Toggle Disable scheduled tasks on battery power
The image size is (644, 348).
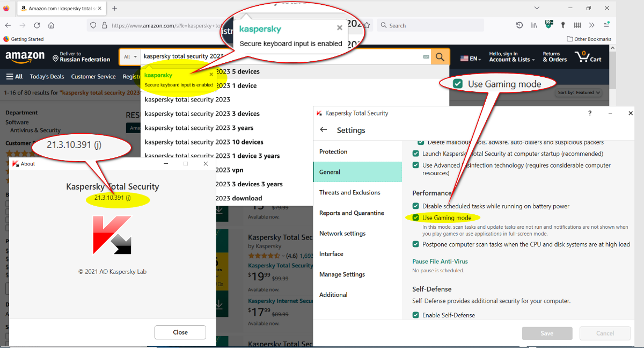pos(416,206)
